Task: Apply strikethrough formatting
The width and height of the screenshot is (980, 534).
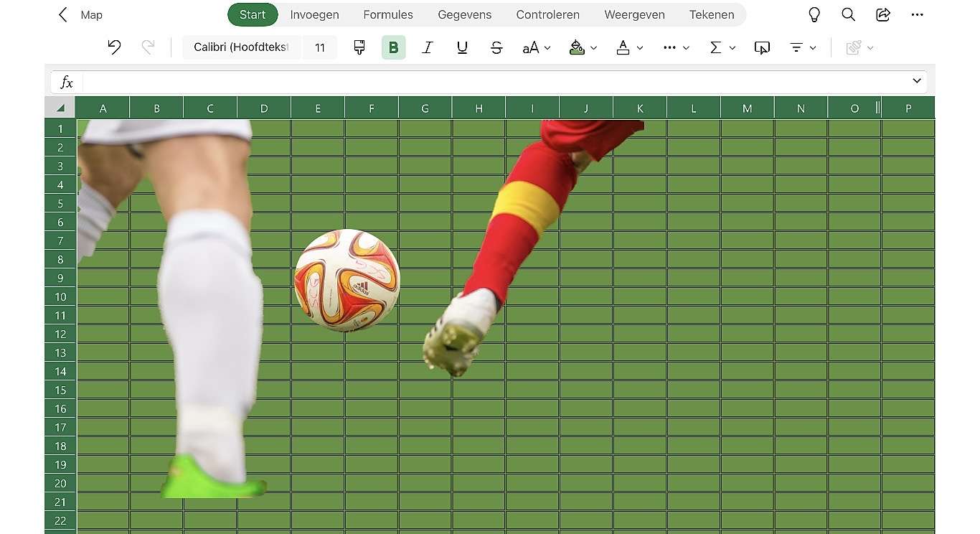Action: 496,47
